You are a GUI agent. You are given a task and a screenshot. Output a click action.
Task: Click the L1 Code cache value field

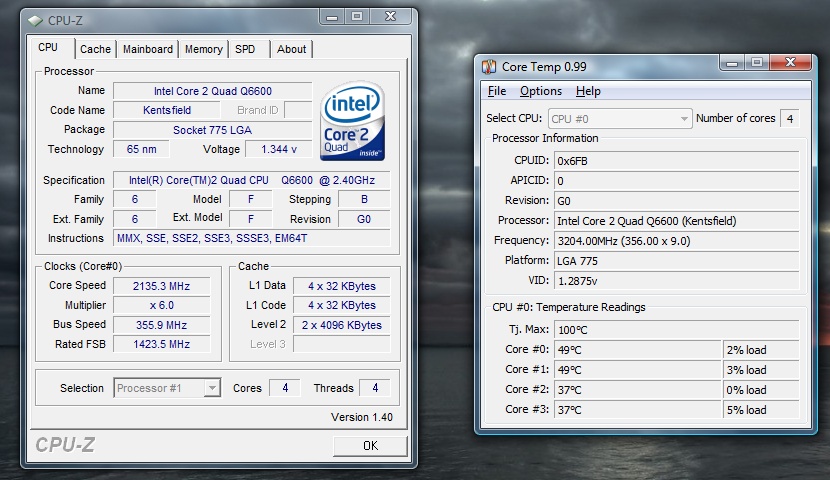342,305
